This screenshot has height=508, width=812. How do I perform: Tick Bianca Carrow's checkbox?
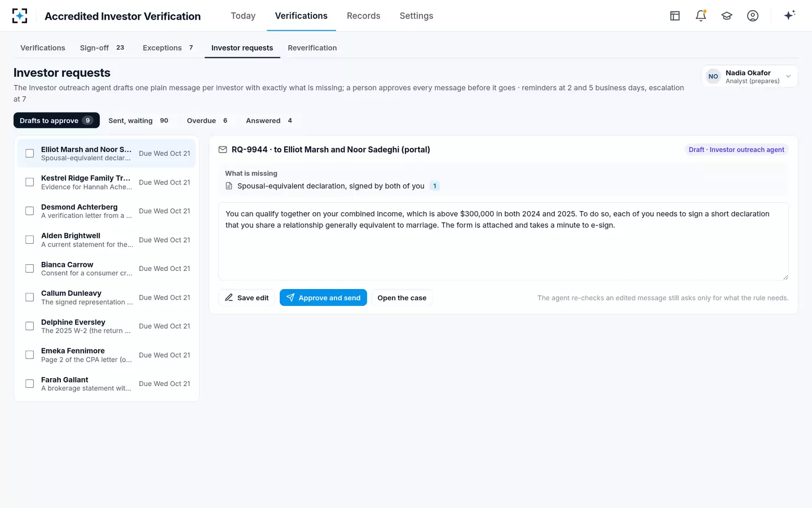[30, 269]
